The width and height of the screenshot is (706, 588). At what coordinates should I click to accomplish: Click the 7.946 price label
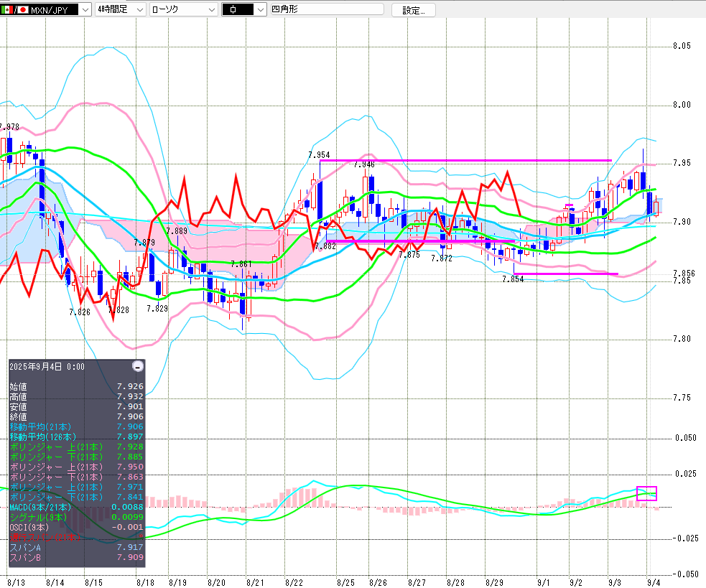click(x=364, y=164)
